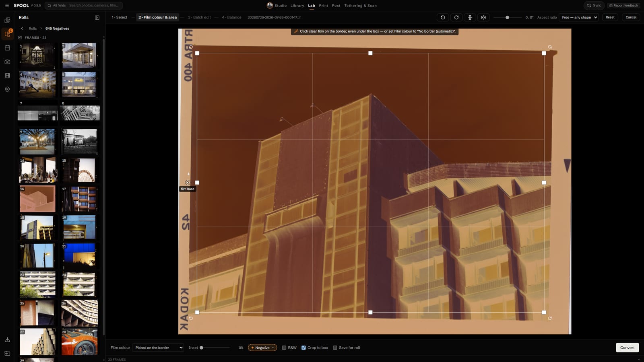Click the Inset slider handle

(201, 348)
